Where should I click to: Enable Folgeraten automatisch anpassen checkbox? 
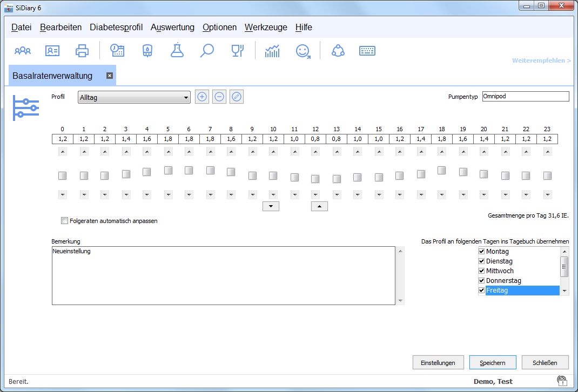point(65,221)
